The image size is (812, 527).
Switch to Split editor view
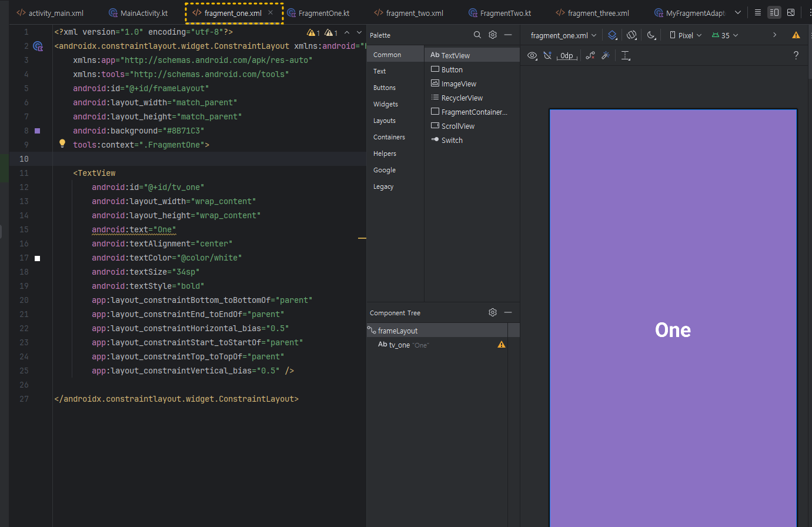tap(774, 12)
